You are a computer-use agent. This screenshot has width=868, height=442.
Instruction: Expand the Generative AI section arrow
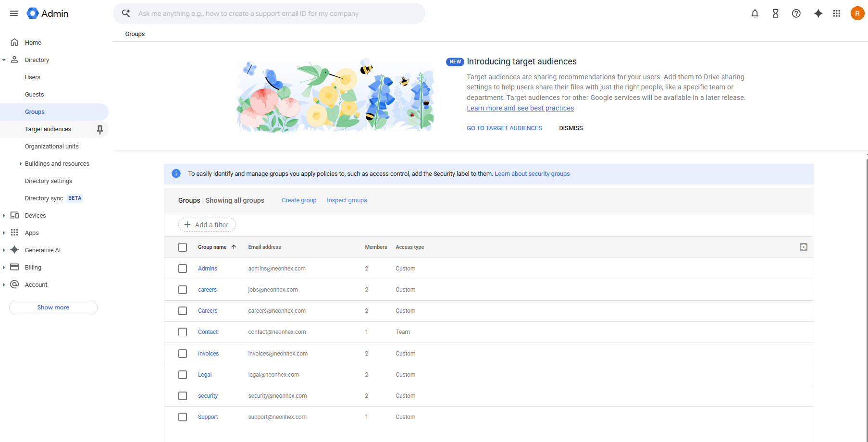tap(4, 250)
